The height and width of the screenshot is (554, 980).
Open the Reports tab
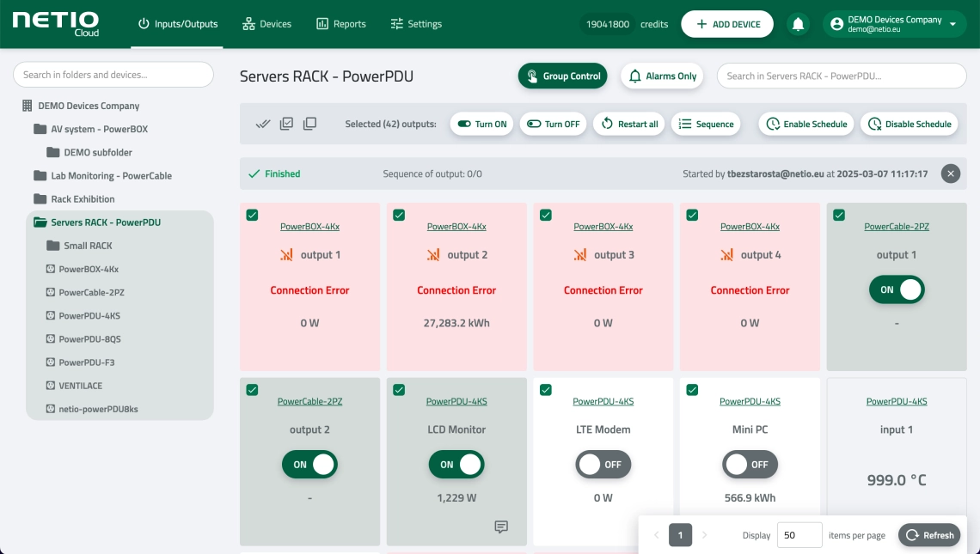tap(340, 24)
